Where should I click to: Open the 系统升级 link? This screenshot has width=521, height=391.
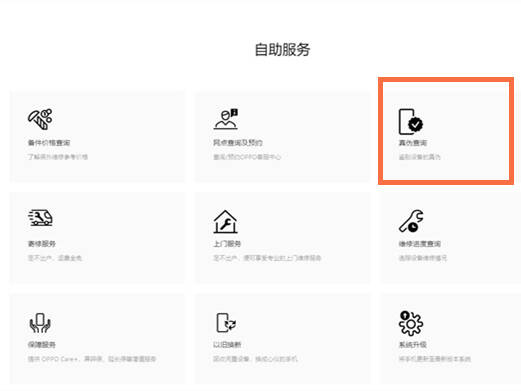pyautogui.click(x=413, y=345)
